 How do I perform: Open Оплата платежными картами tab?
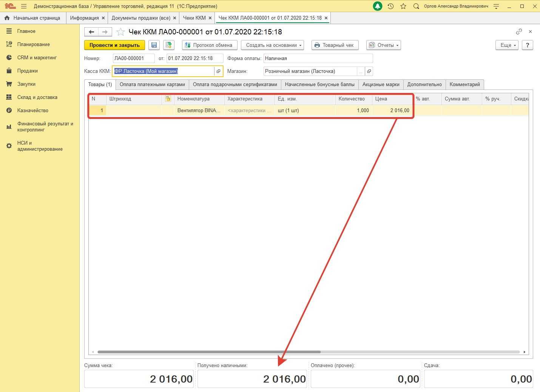[152, 84]
